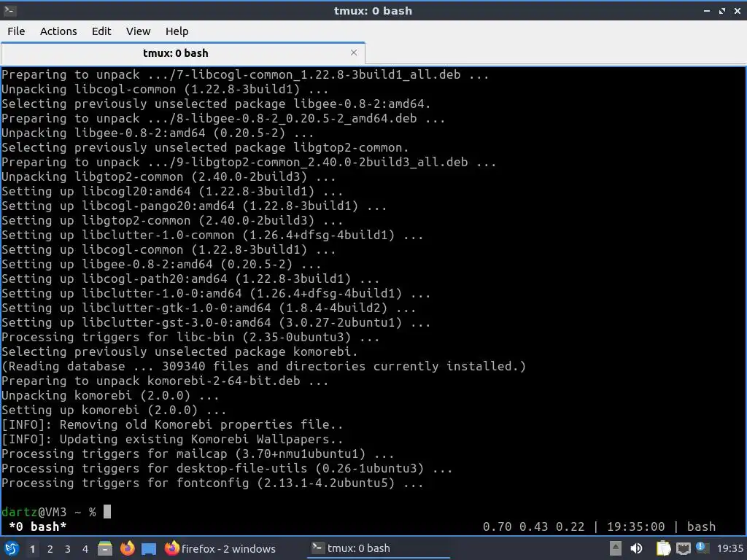Click the terminal icon in the title bar
Image resolution: width=747 pixels, height=560 pixels.
[x=9, y=10]
